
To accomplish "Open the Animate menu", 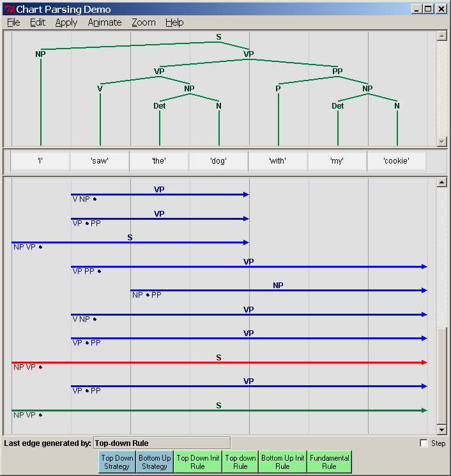I will 105,22.
